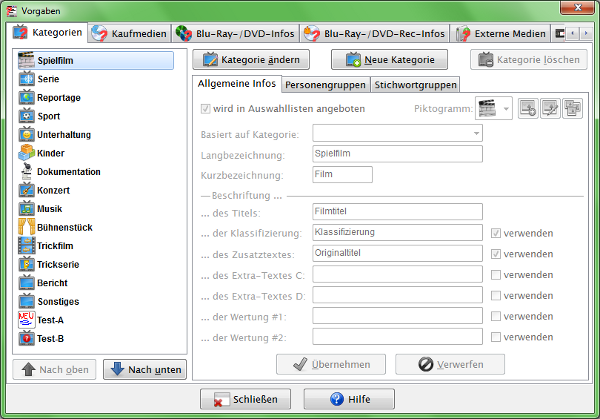This screenshot has width=600, height=419.
Task: Toggle verwenden checkbox for Klassifizierung
Action: (x=497, y=233)
